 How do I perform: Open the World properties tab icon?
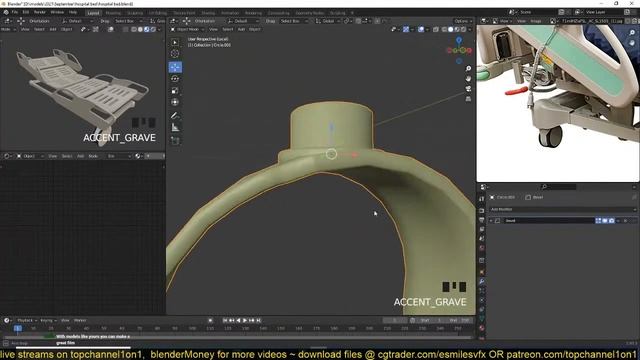pos(482,248)
